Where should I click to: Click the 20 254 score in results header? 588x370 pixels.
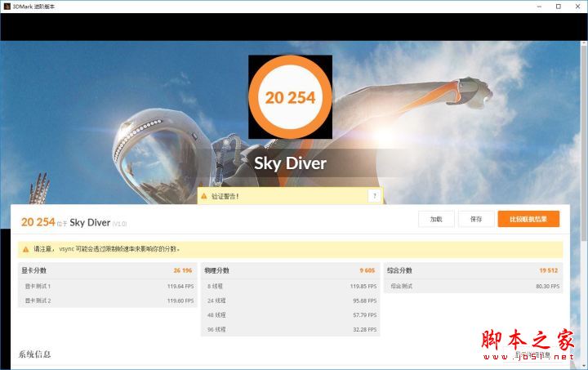click(38, 222)
